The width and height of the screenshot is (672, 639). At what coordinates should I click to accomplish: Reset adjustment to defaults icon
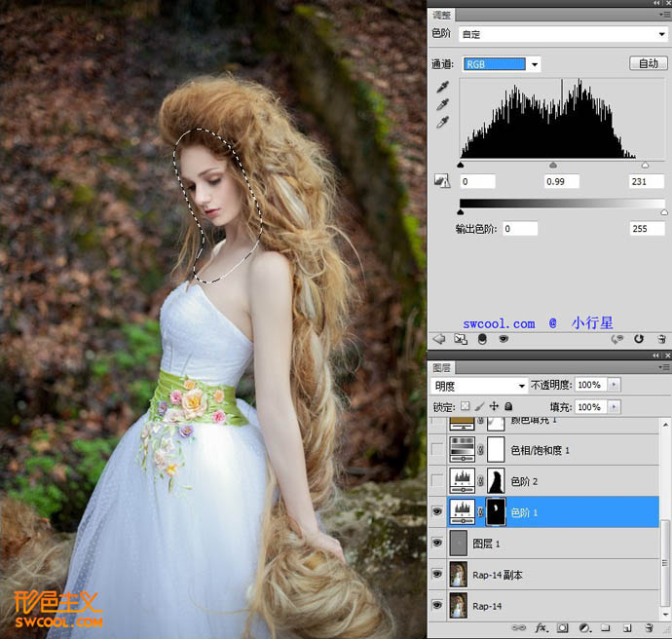pyautogui.click(x=639, y=339)
